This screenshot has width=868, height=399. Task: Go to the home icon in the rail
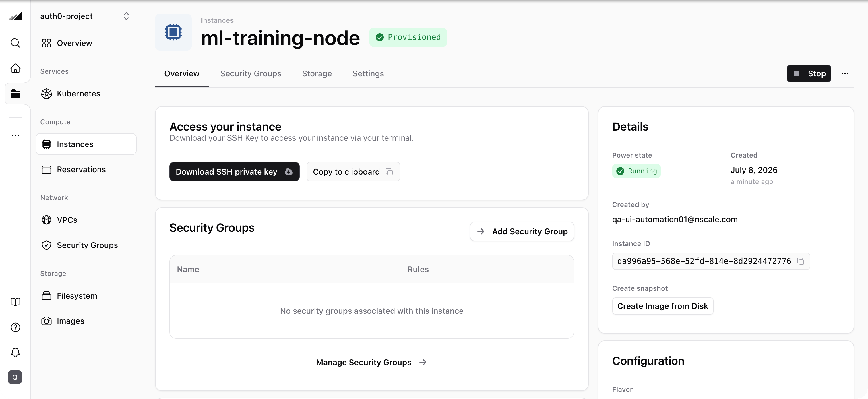(15, 68)
